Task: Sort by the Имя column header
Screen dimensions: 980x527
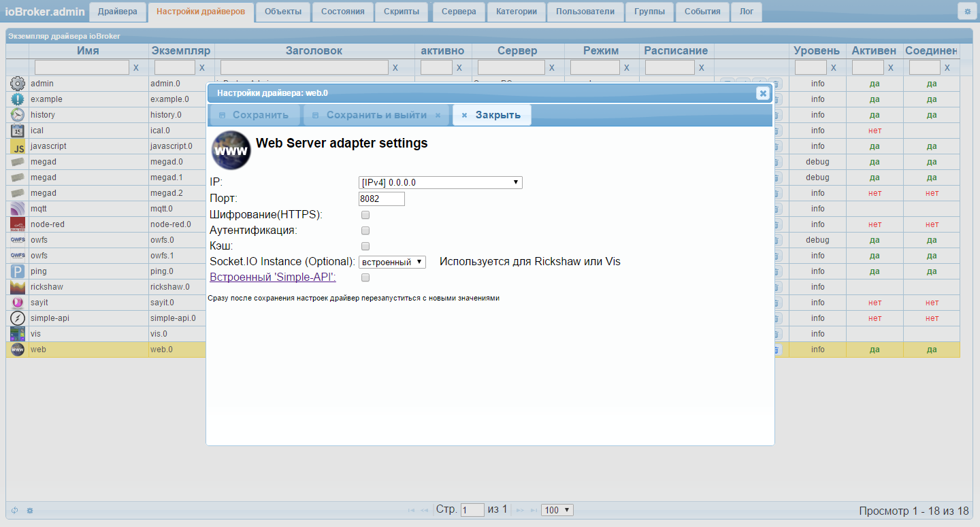Action: 88,51
